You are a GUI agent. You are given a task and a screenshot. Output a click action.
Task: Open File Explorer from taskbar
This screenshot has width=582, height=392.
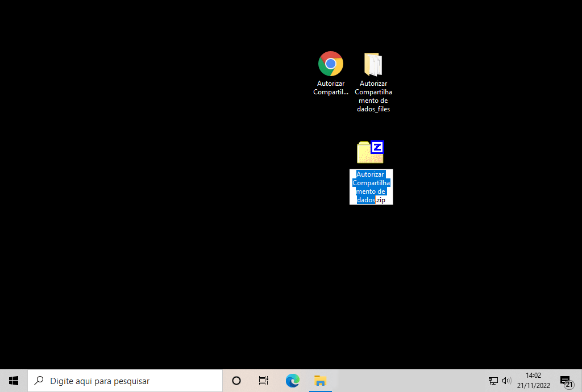point(321,381)
